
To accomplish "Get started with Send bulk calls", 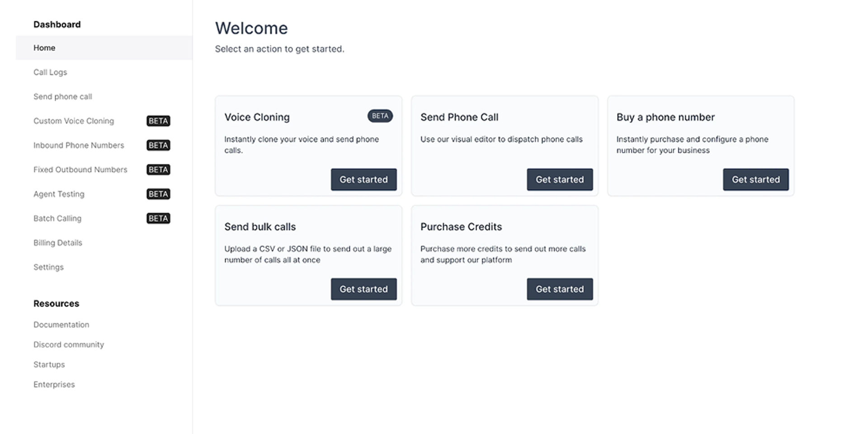I will [363, 289].
